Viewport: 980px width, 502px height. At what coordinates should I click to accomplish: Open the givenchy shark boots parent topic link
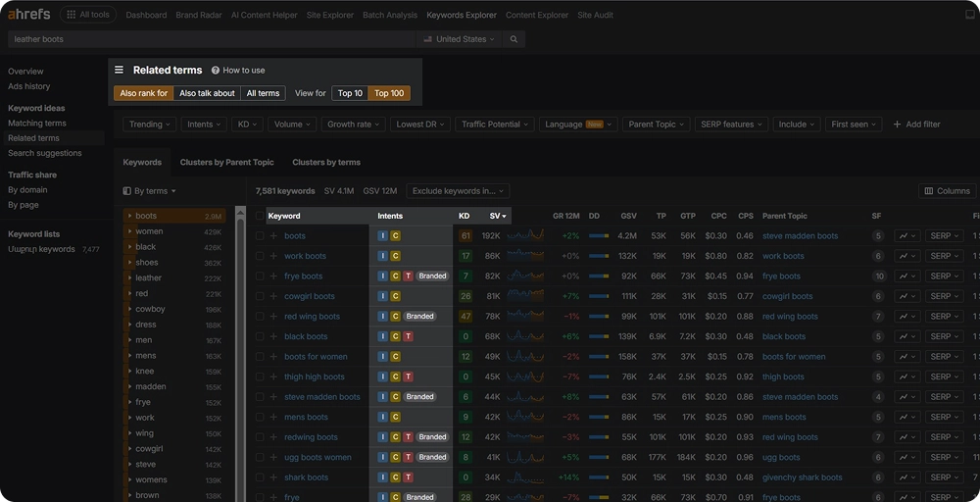click(802, 477)
